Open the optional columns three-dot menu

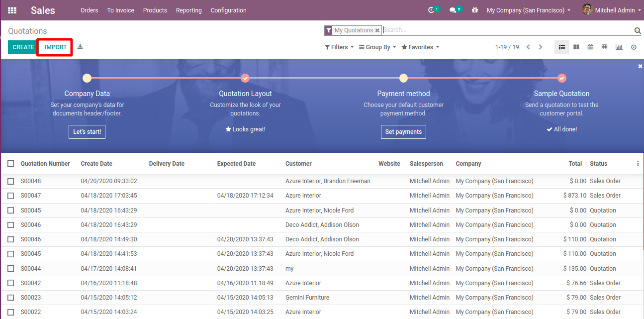pos(638,163)
